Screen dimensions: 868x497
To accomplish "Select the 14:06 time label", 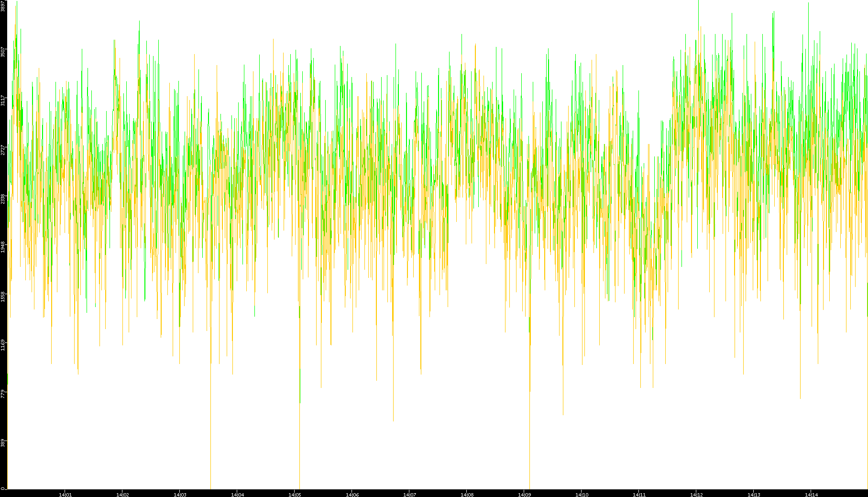I will (352, 495).
